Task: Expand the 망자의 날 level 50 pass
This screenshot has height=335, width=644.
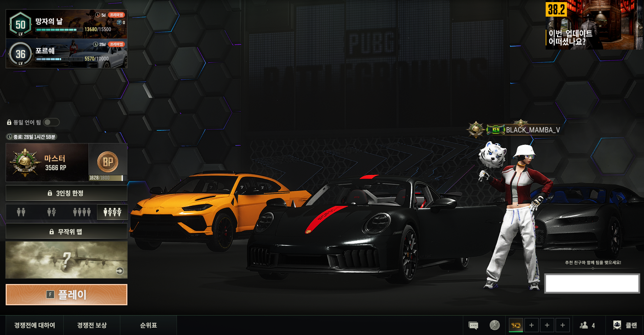Action: tap(67, 24)
